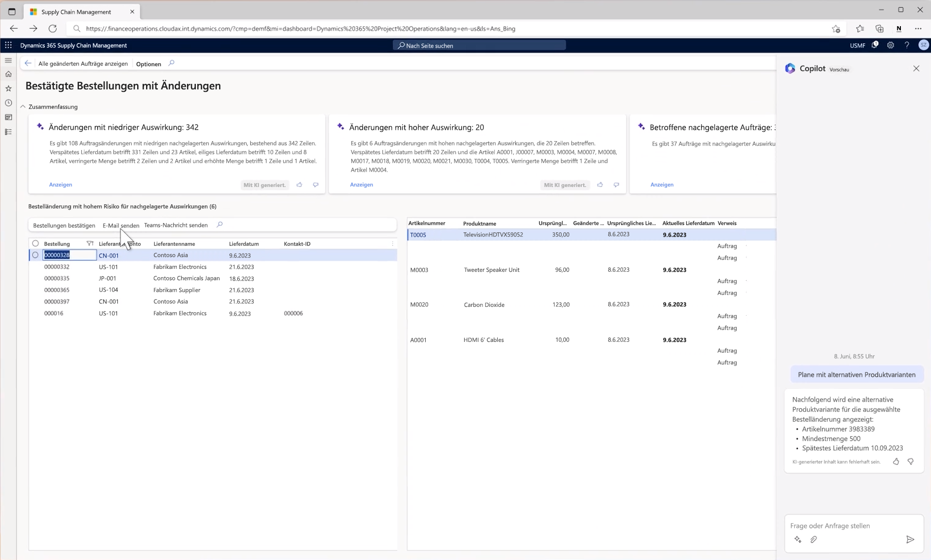931x560 pixels.
Task: Select order 00000332 row
Action: coord(213,267)
